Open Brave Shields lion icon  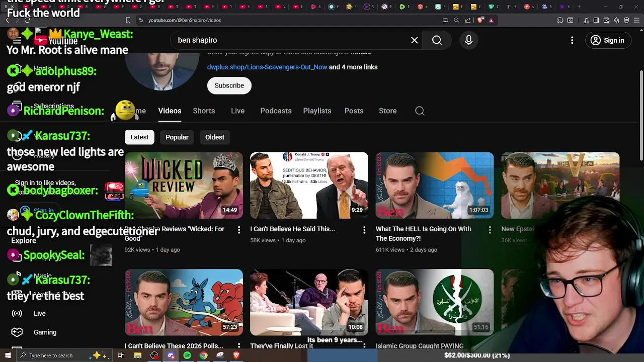pyautogui.click(x=480, y=20)
